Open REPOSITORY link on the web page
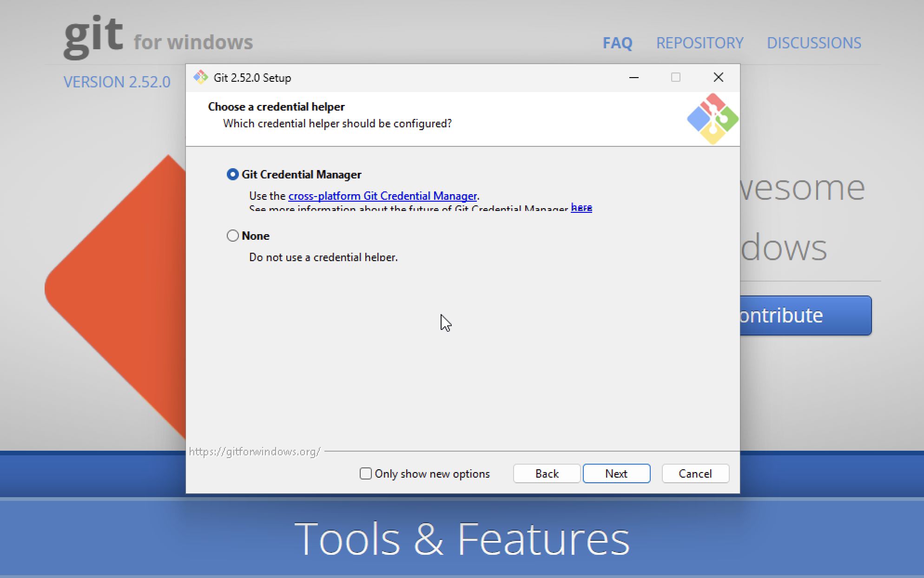 (700, 43)
